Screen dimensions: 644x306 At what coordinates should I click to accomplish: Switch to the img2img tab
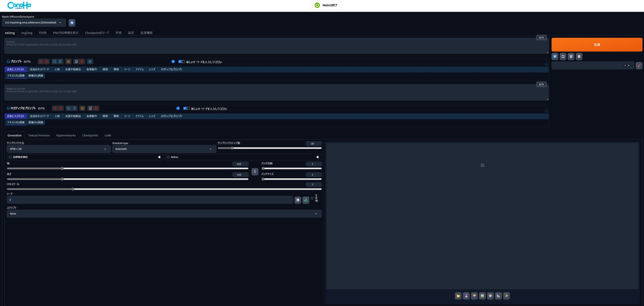click(26, 33)
